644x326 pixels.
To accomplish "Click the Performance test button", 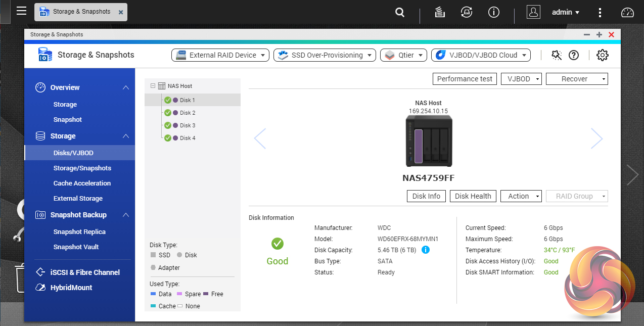I will click(464, 79).
